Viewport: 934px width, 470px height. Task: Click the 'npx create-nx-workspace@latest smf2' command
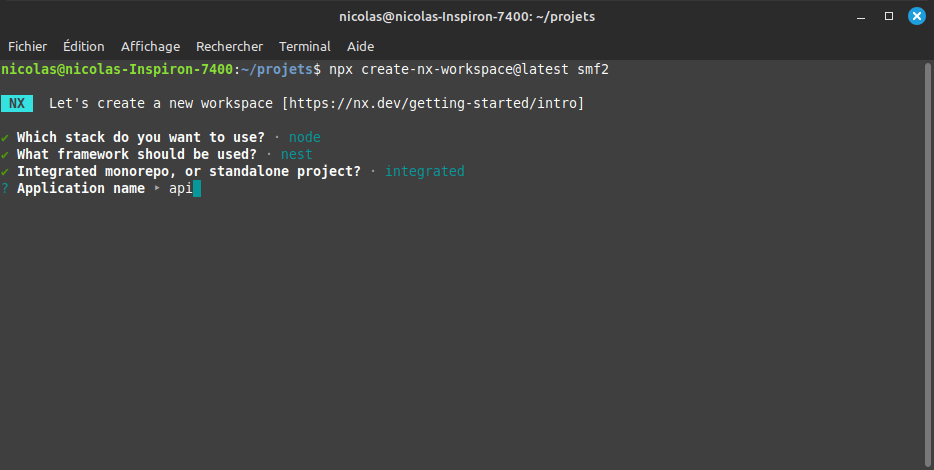click(468, 69)
